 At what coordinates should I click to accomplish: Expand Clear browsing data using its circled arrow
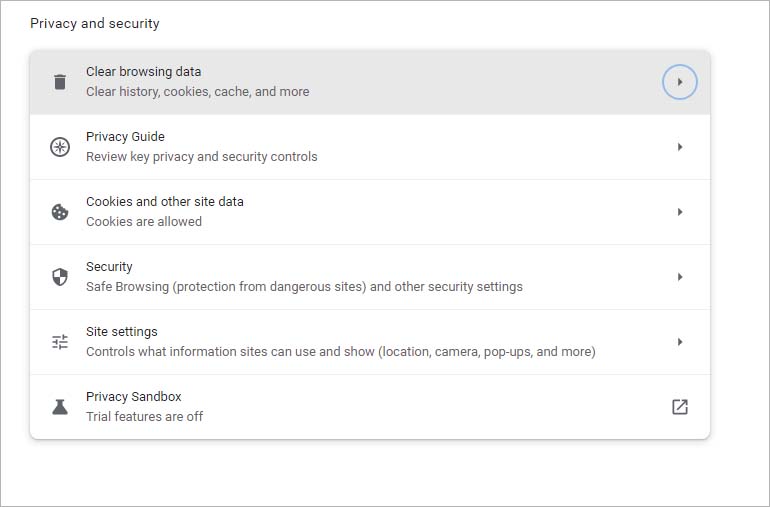coord(680,82)
